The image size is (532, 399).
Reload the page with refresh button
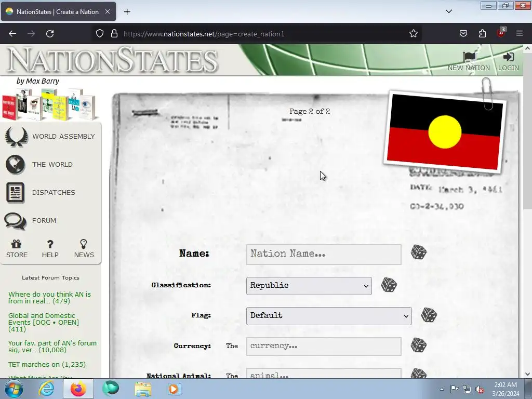pos(50,34)
